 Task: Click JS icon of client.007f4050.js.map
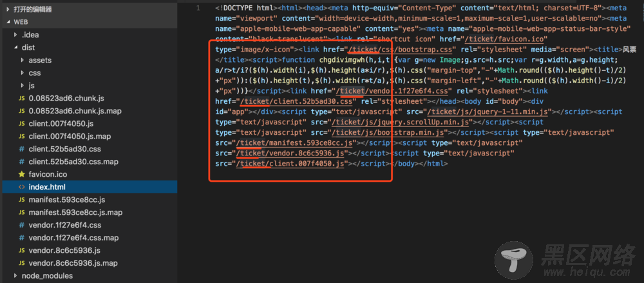pos(21,136)
